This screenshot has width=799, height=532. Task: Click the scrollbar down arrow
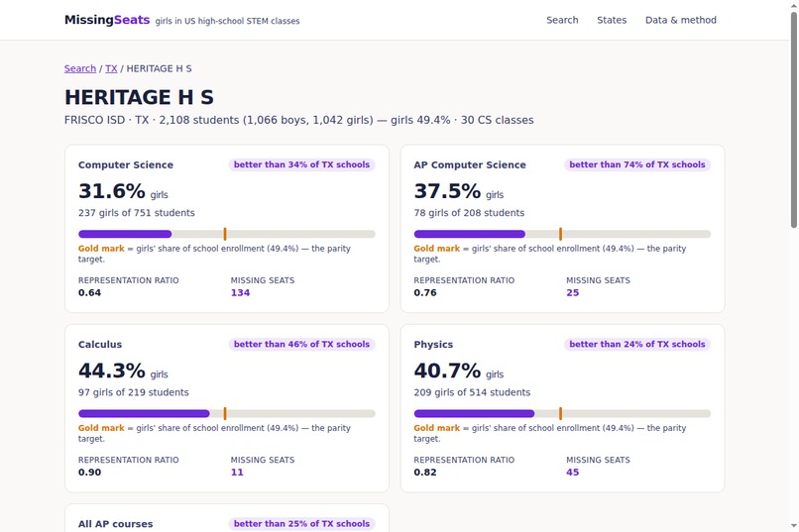tap(794, 526)
